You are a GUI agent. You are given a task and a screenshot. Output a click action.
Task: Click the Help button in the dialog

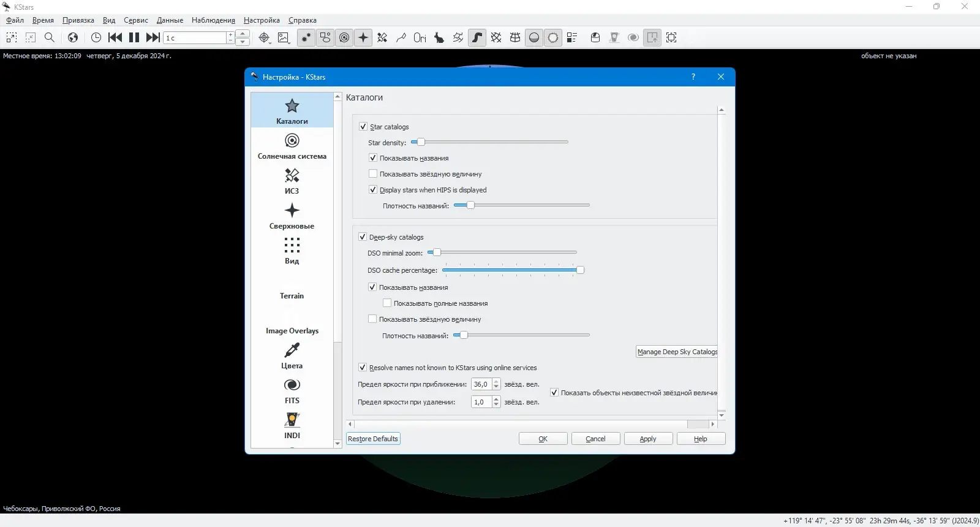click(701, 439)
